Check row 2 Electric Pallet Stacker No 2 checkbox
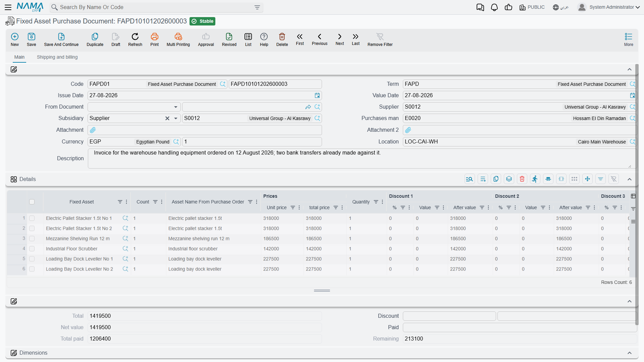This screenshot has height=362, width=644. coord(32,228)
